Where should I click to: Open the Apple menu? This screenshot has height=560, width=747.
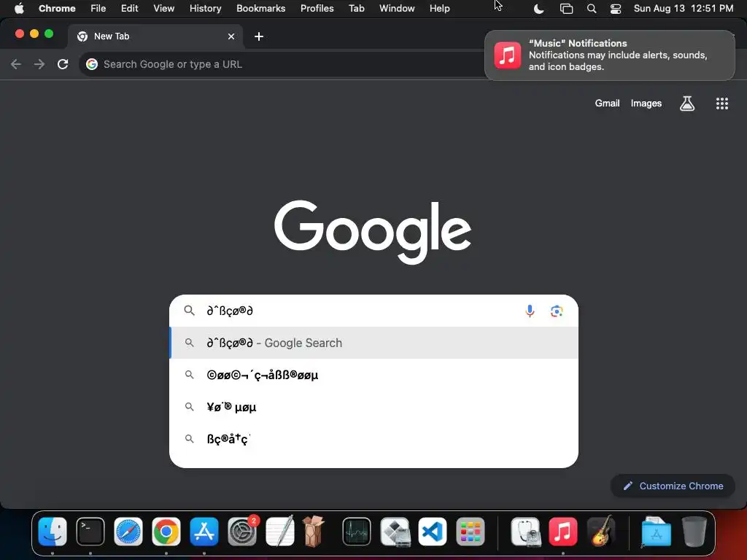19,8
